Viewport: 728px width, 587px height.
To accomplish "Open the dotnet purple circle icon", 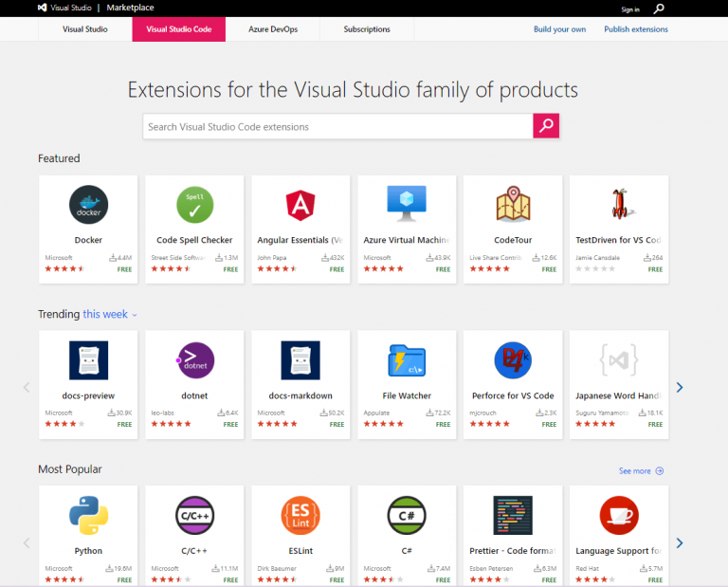I will click(195, 360).
